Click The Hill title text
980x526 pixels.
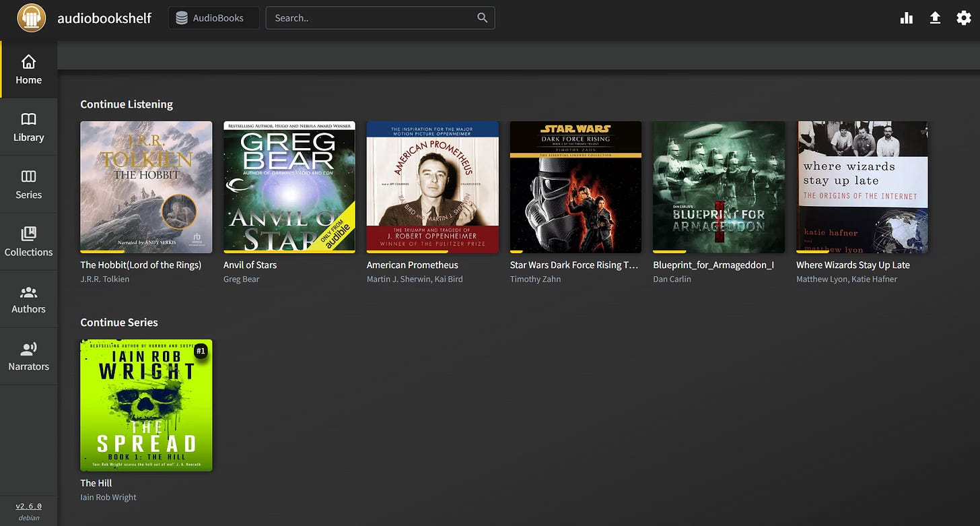click(96, 483)
